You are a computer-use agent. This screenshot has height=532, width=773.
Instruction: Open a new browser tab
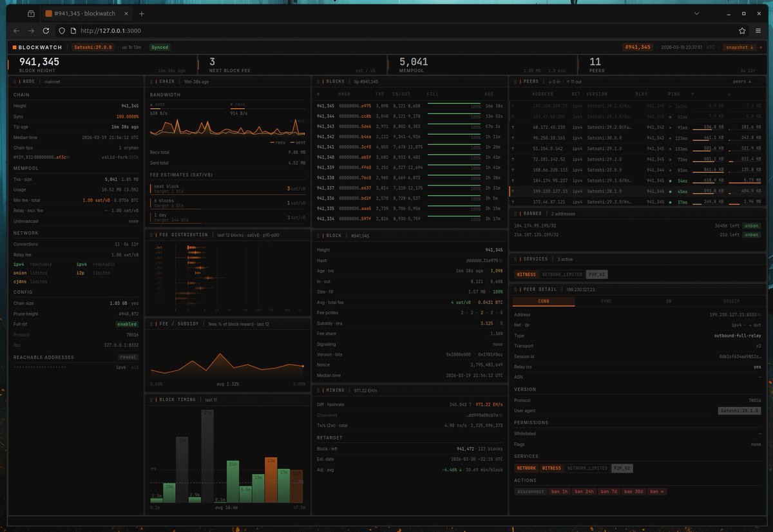[142, 14]
